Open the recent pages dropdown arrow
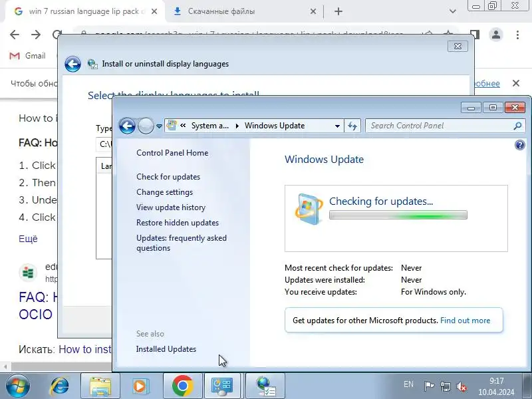 pos(159,126)
